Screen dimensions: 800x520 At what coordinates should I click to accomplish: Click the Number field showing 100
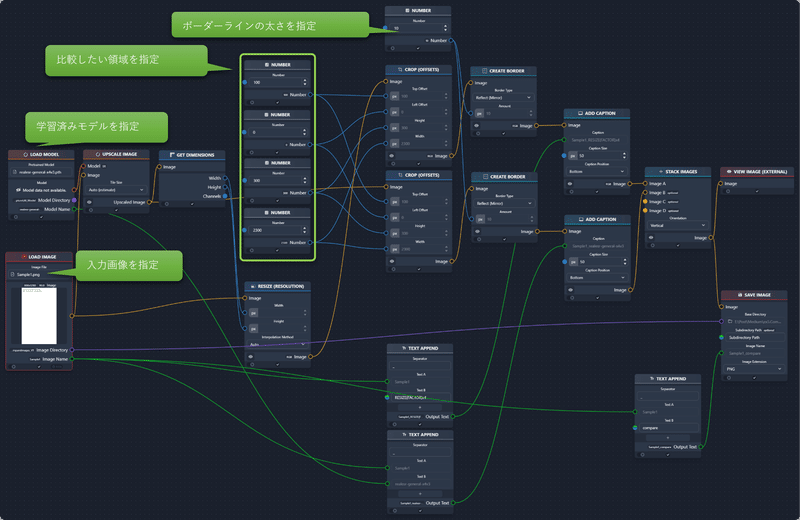pyautogui.click(x=278, y=82)
